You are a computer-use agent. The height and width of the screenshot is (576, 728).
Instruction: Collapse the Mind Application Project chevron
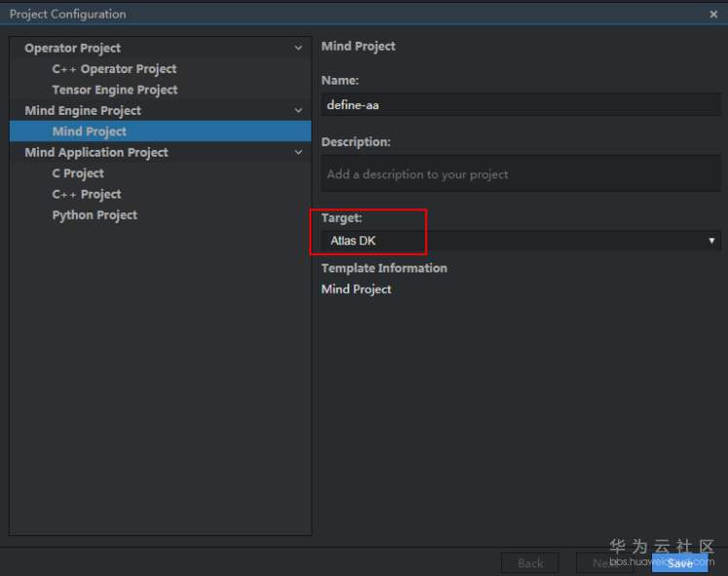tap(299, 153)
